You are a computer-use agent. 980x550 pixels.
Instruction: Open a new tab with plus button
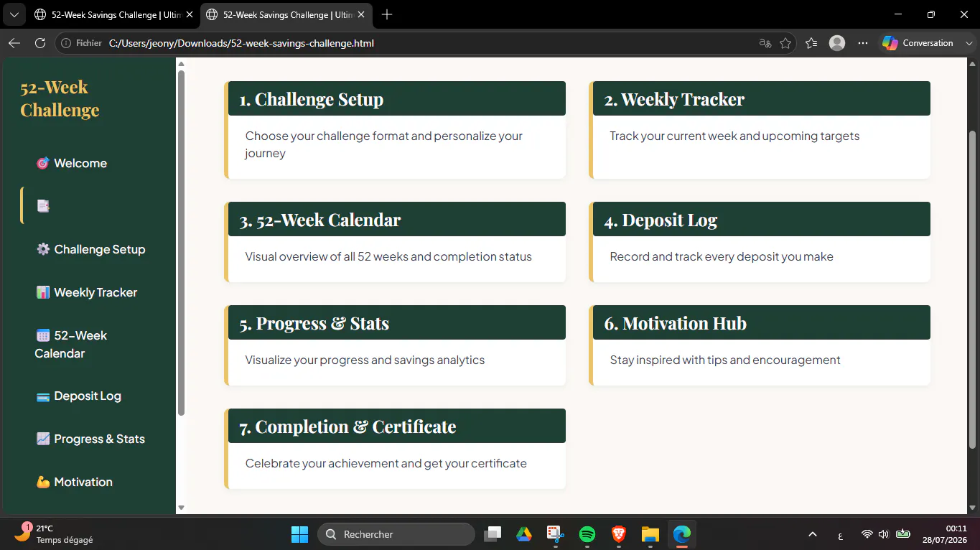[387, 14]
